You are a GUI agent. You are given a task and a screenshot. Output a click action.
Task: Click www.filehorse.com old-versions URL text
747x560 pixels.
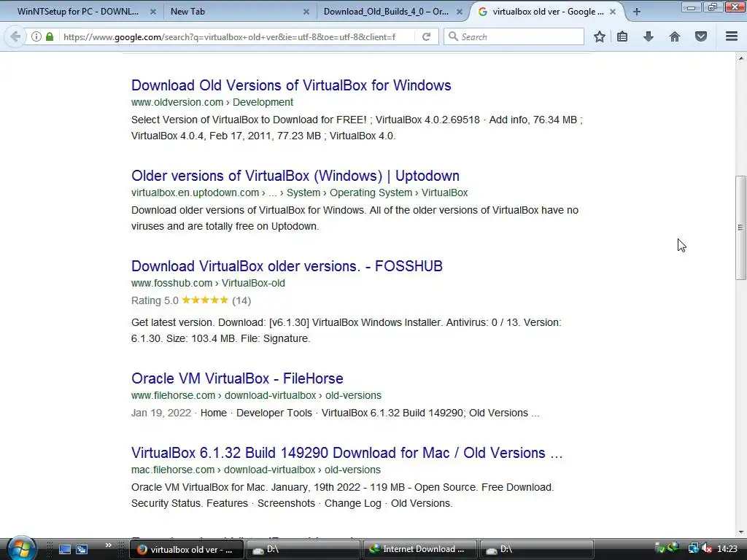pos(256,396)
